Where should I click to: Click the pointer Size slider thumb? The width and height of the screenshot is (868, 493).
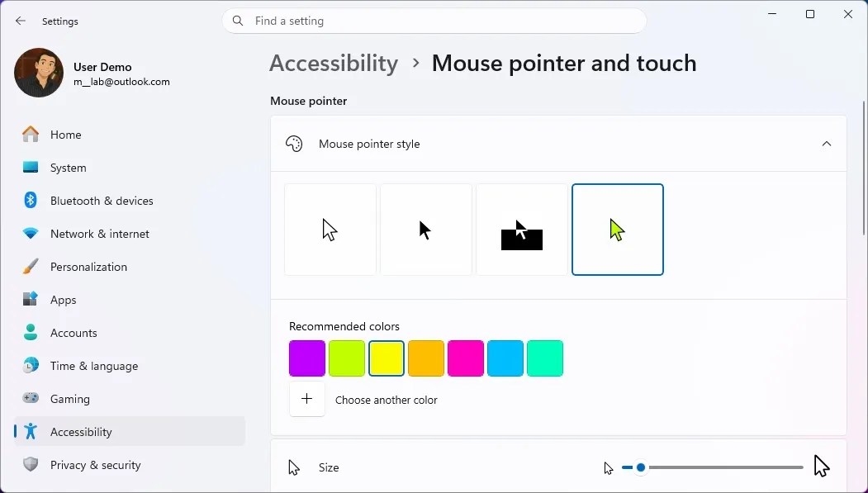[641, 467]
